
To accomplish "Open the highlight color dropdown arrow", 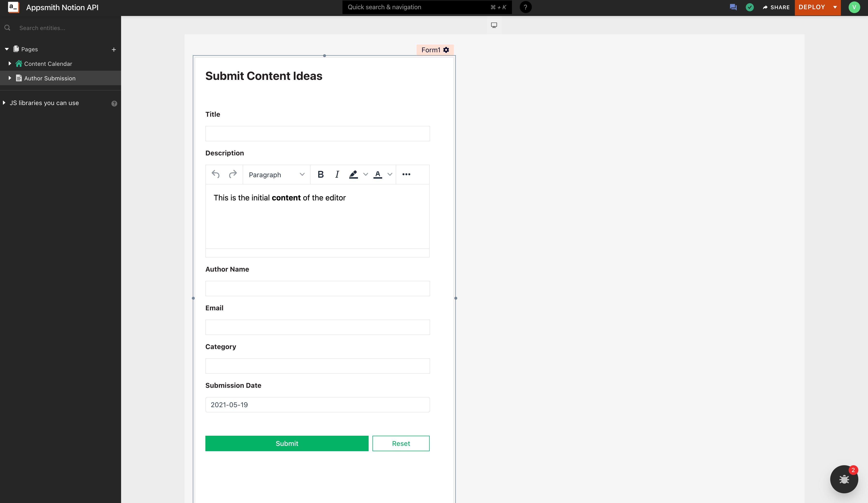I will click(x=366, y=175).
